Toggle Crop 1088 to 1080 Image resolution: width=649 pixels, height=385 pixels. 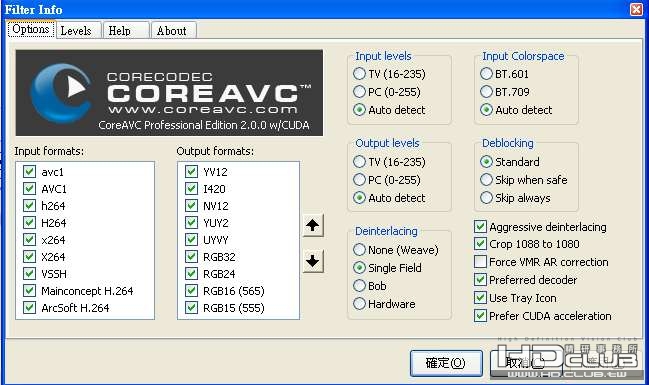pyautogui.click(x=480, y=244)
